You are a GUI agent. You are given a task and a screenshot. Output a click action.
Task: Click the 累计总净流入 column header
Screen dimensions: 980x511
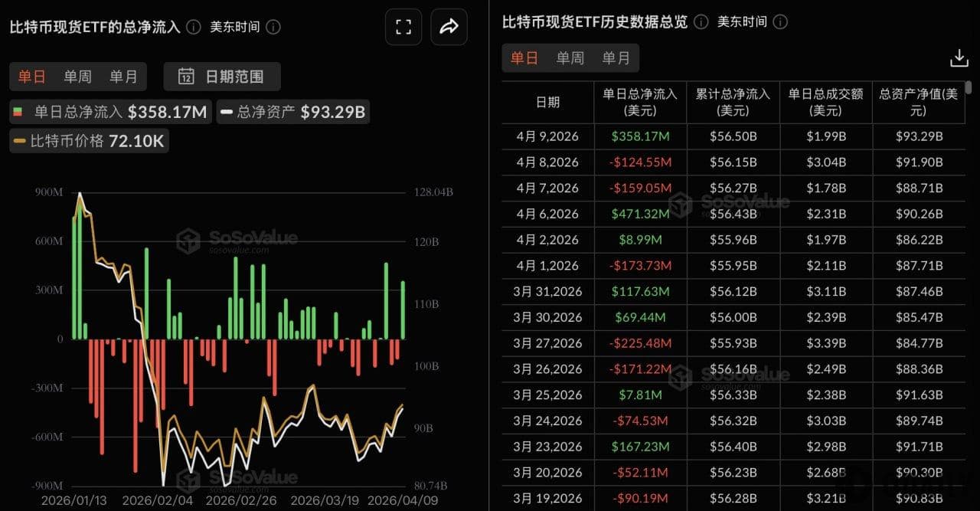coord(733,102)
